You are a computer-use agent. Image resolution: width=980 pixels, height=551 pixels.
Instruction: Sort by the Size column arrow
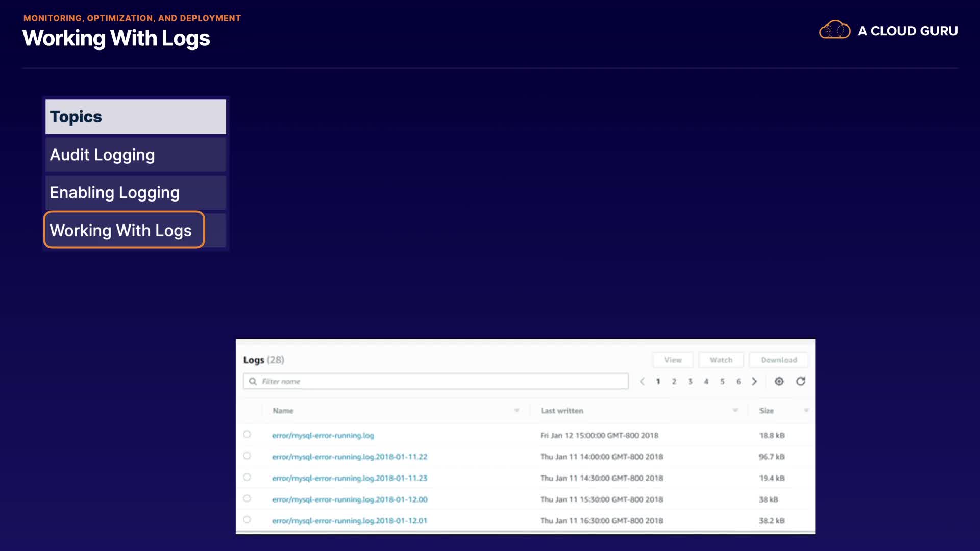pyautogui.click(x=806, y=411)
